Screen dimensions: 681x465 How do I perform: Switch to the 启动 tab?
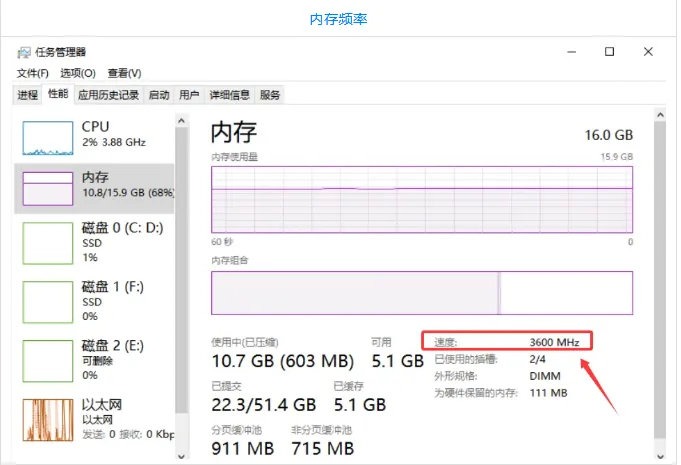158,95
